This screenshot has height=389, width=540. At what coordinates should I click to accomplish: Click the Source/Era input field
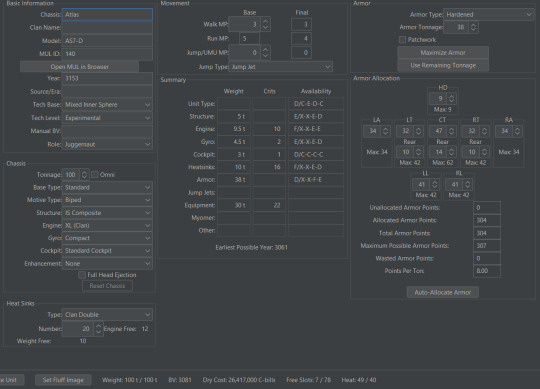(x=107, y=92)
